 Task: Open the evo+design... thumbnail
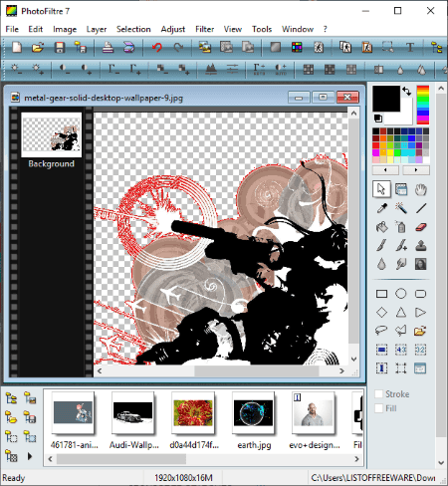[314, 412]
